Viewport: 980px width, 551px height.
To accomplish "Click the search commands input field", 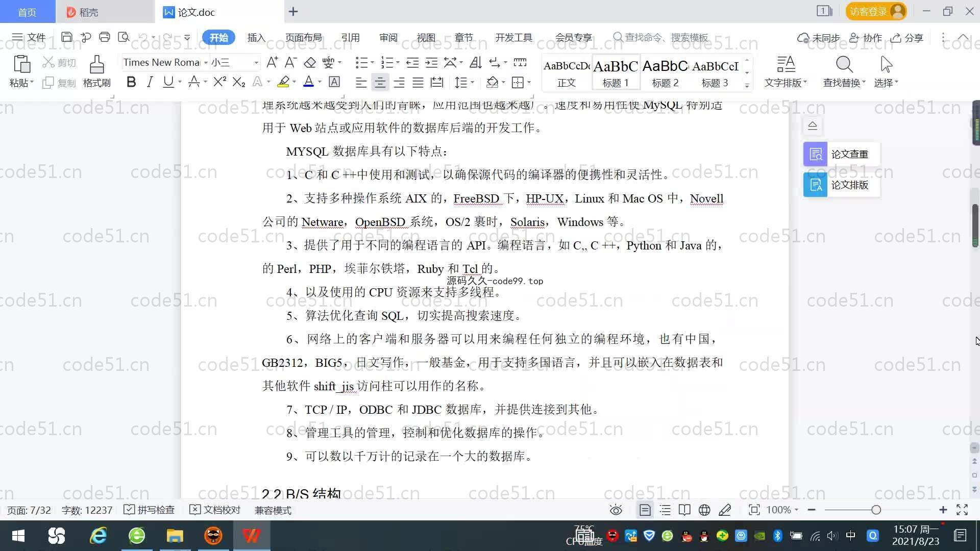I will click(660, 37).
